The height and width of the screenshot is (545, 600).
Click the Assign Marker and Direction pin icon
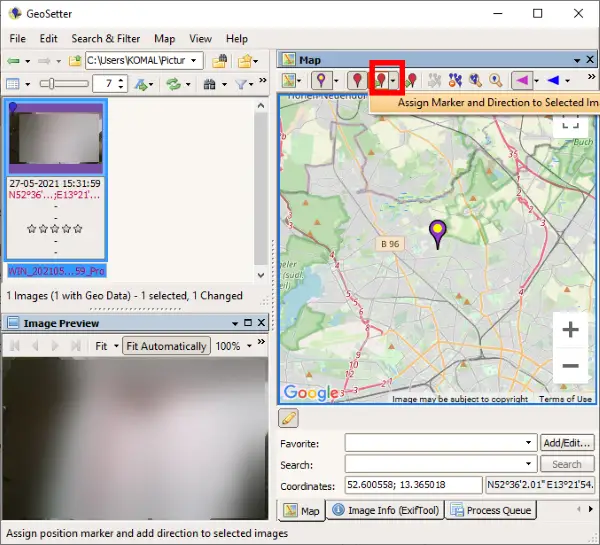[x=380, y=79]
